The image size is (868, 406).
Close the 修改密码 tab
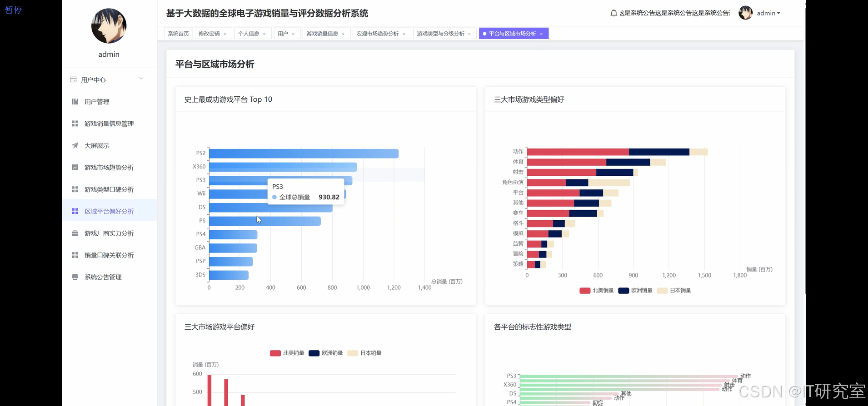[224, 34]
